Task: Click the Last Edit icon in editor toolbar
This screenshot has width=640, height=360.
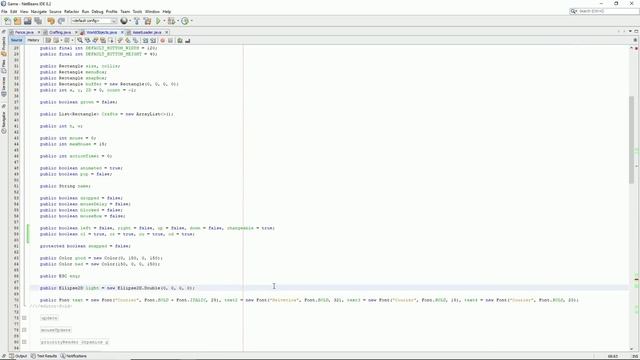Action: [x=48, y=40]
